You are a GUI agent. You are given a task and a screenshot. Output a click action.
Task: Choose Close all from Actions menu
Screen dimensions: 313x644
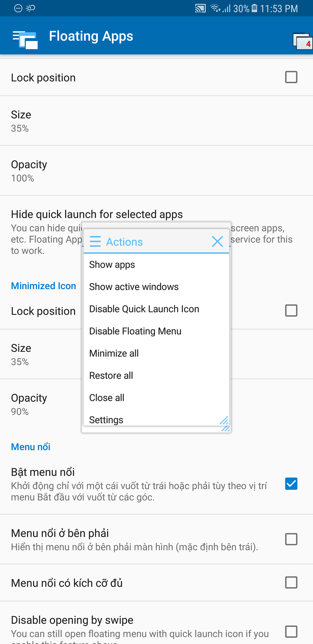(x=107, y=398)
